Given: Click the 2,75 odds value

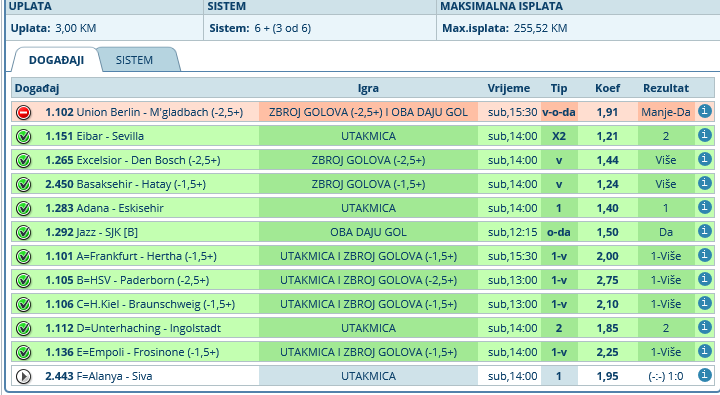Looking at the screenshot, I should (x=608, y=280).
